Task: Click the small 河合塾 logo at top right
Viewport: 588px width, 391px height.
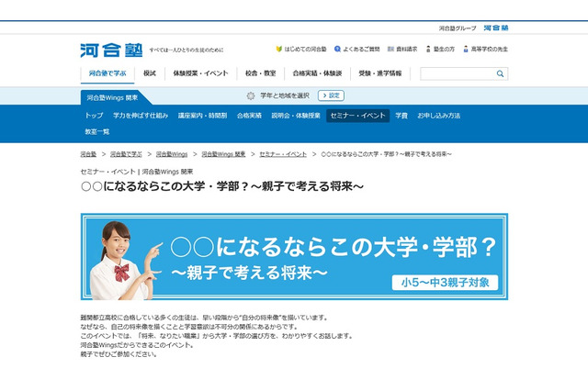Action: 496,28
